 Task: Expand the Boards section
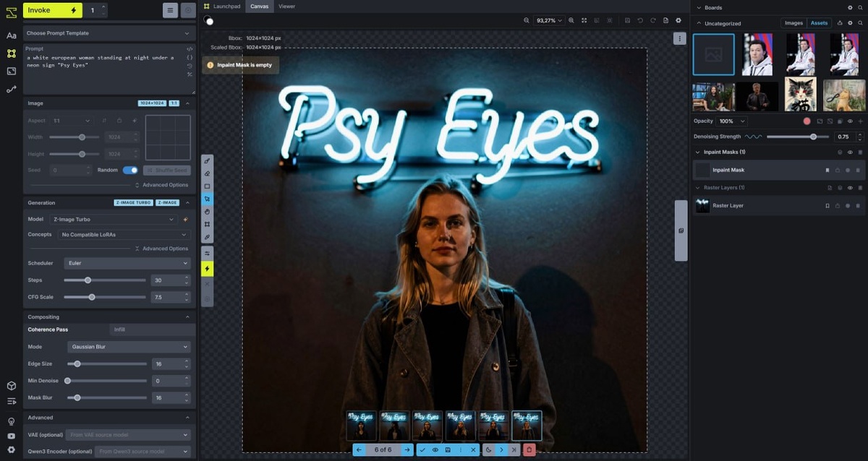(x=697, y=7)
